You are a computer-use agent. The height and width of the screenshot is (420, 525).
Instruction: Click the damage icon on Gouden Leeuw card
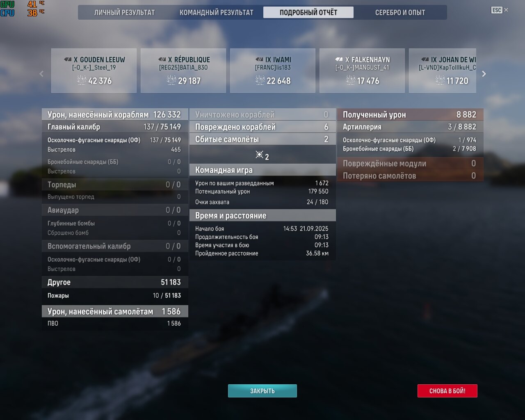[82, 80]
